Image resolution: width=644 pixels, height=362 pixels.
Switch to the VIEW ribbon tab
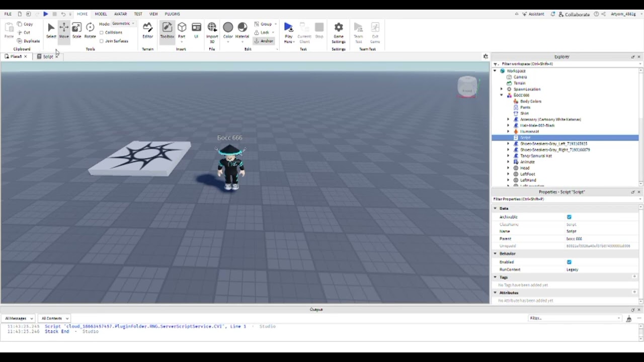[153, 14]
